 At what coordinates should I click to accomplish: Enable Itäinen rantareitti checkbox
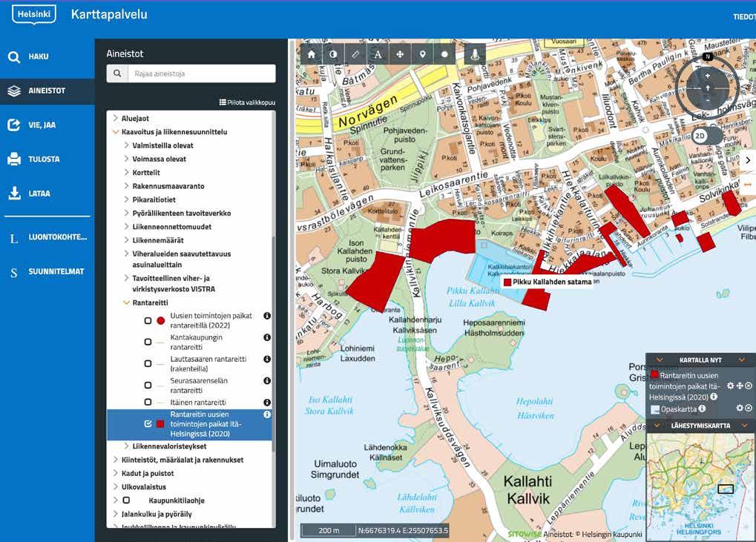tap(148, 402)
